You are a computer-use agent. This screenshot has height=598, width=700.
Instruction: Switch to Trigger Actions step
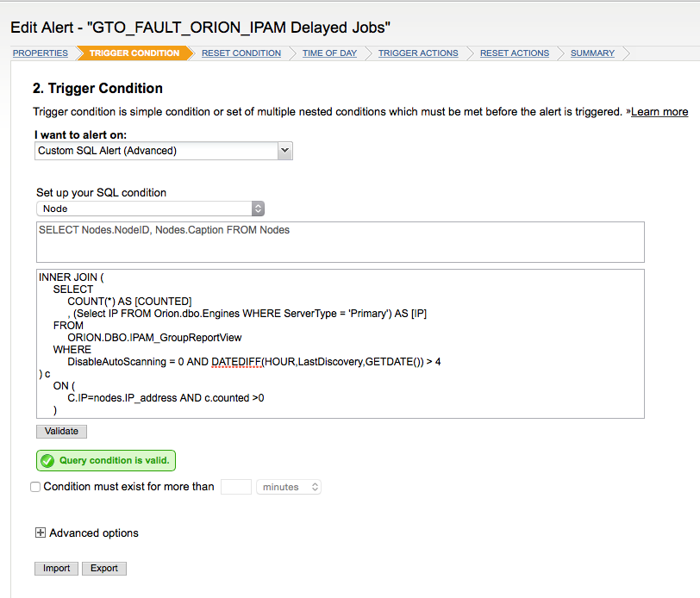pyautogui.click(x=418, y=53)
